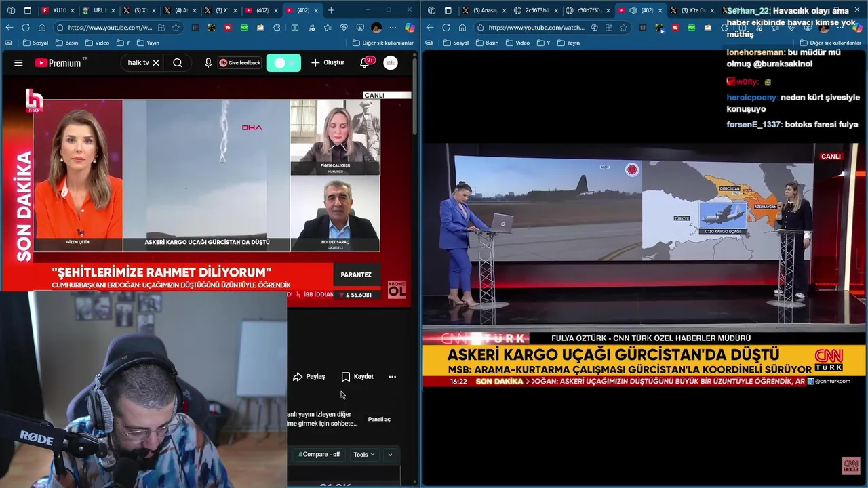The image size is (868, 488).
Task: Open Copilot icon in left window
Action: 410,28
